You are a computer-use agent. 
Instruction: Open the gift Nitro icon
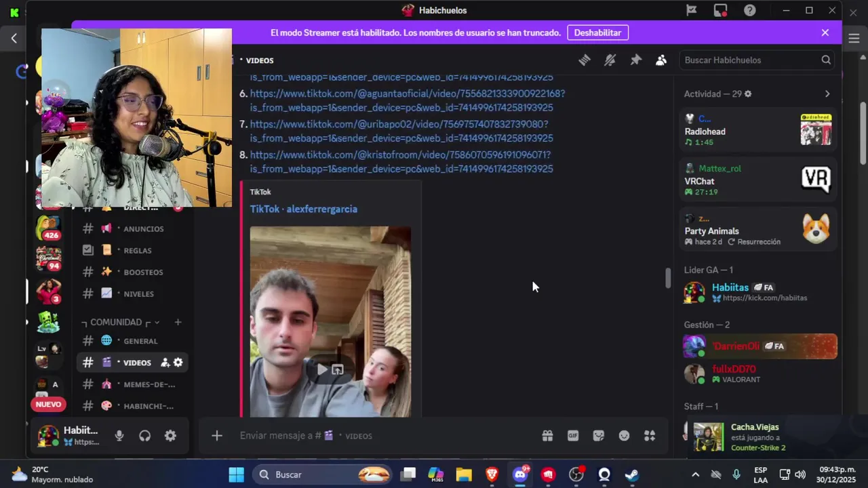[x=547, y=436]
